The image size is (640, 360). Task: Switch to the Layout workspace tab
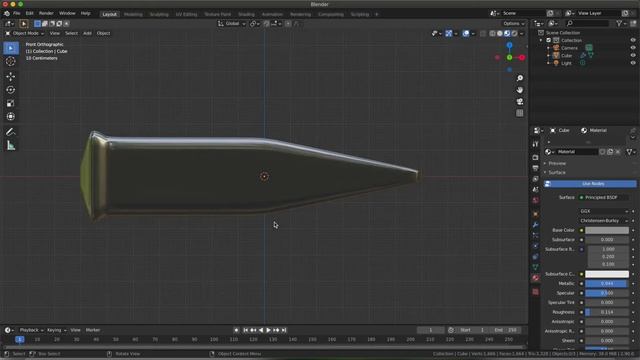[109, 14]
